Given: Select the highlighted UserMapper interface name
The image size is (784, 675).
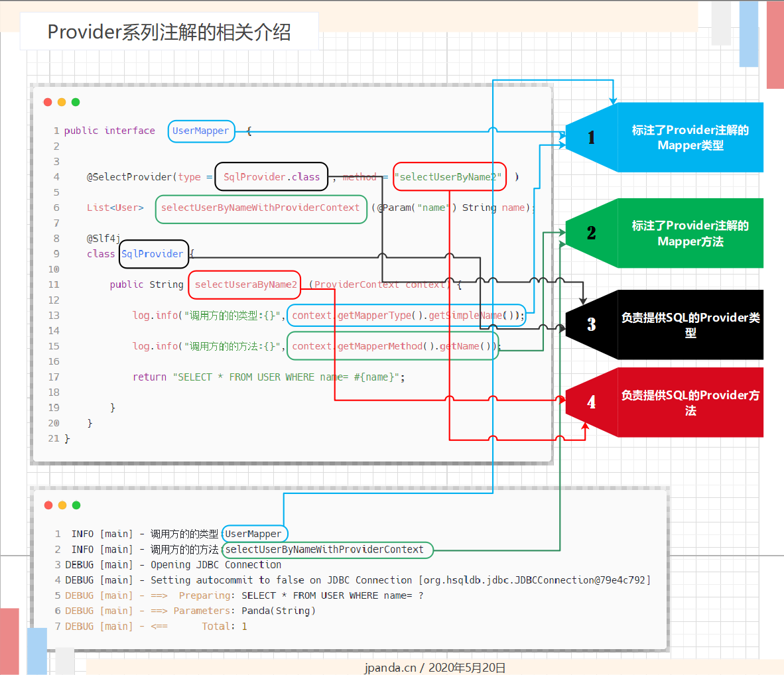Looking at the screenshot, I should (201, 131).
